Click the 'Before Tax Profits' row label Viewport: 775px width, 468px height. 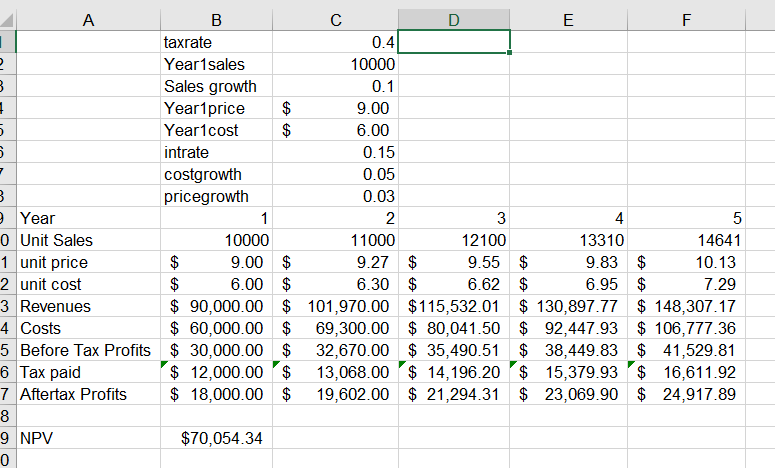(x=88, y=350)
